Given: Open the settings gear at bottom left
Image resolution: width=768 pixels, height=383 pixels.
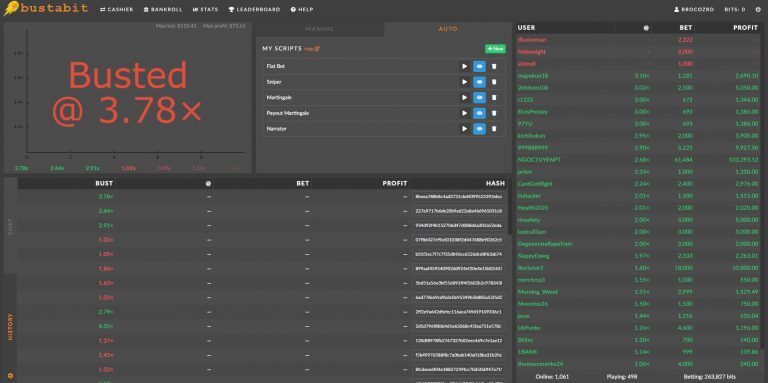Looking at the screenshot, I should pyautogui.click(x=10, y=376).
